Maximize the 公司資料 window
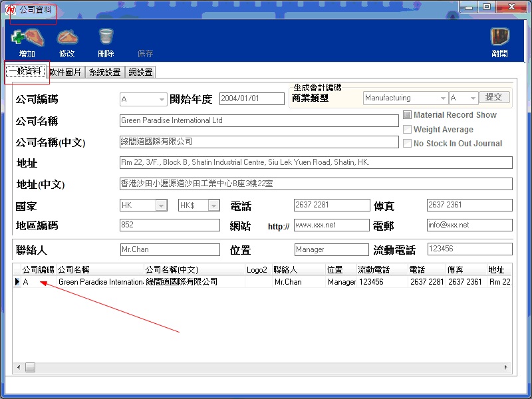The height and width of the screenshot is (399, 532). click(x=487, y=7)
